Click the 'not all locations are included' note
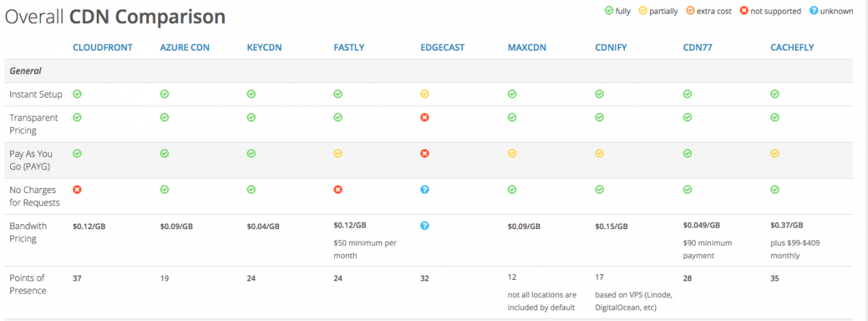This screenshot has height=321, width=868. tap(542, 301)
